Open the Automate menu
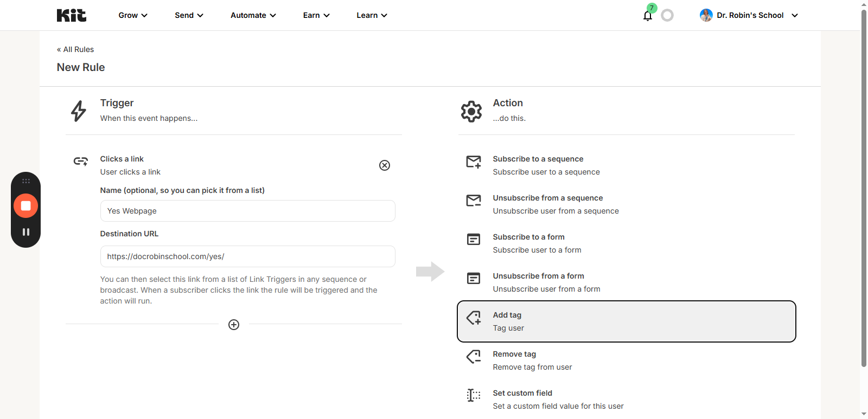The width and height of the screenshot is (868, 419). coord(253,15)
